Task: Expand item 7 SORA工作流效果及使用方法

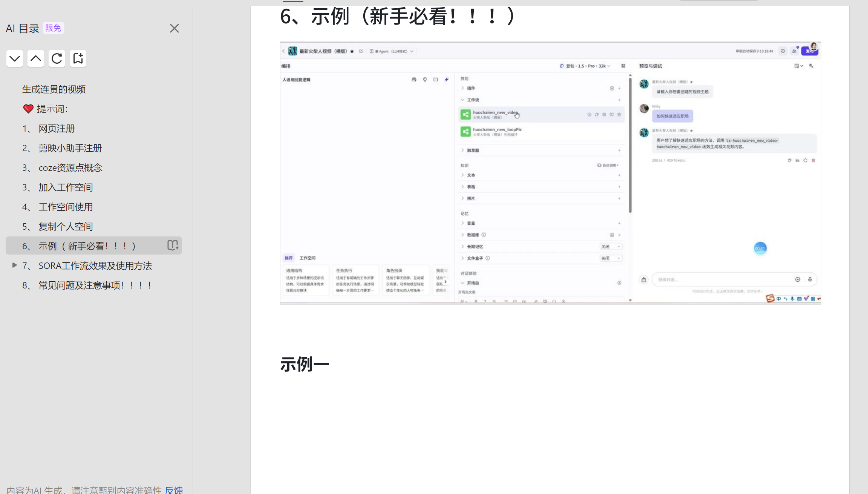Action: 15,265
